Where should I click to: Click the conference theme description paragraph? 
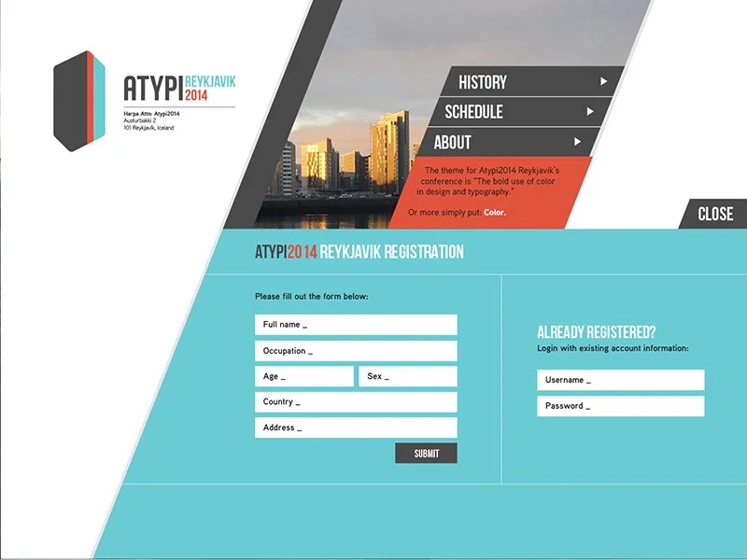[488, 181]
